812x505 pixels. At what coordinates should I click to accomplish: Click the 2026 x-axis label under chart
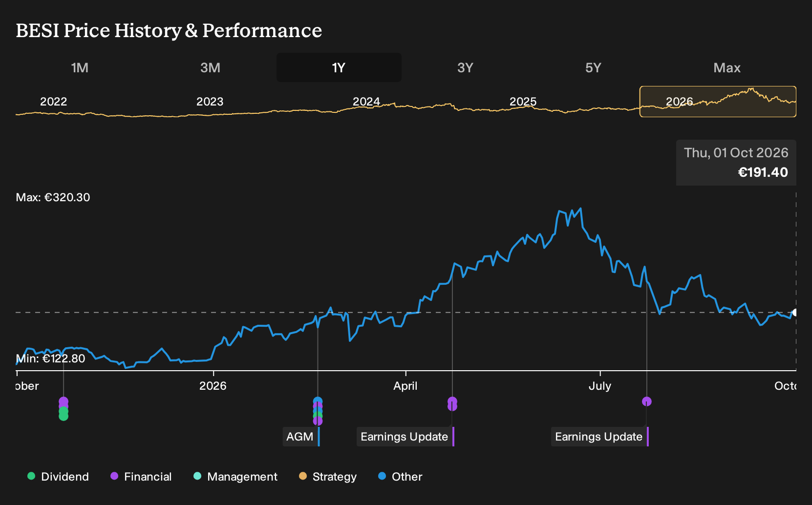pyautogui.click(x=213, y=386)
